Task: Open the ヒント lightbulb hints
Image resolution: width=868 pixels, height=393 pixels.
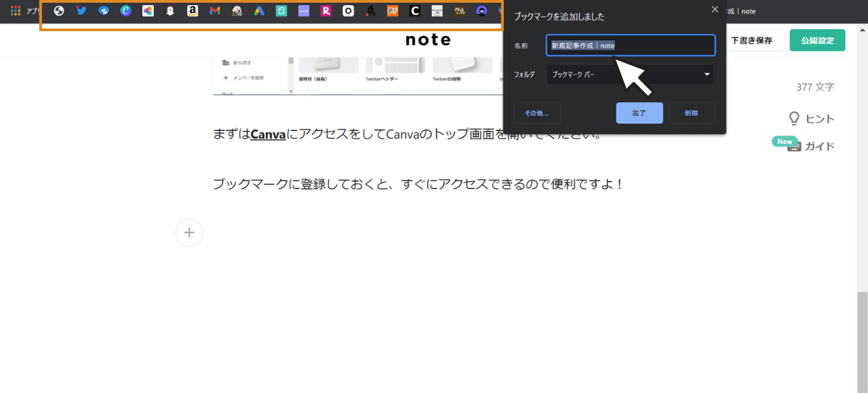Action: (x=812, y=119)
